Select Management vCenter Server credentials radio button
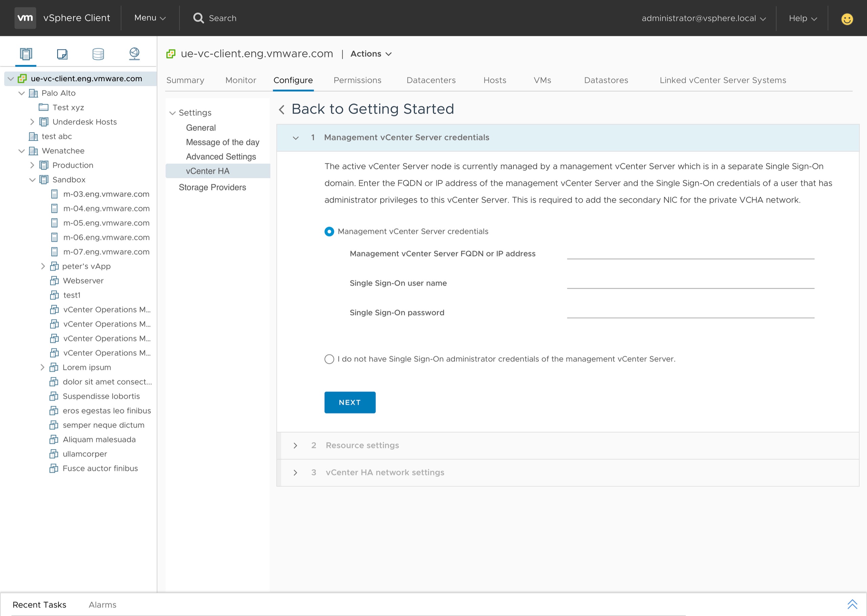Screen dimensions: 867x616 click(329, 232)
